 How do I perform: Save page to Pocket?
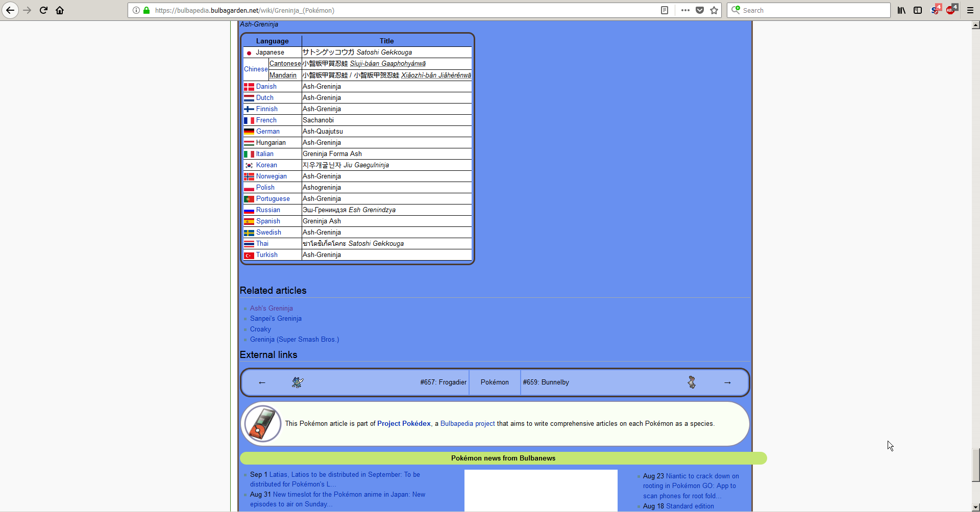point(700,10)
